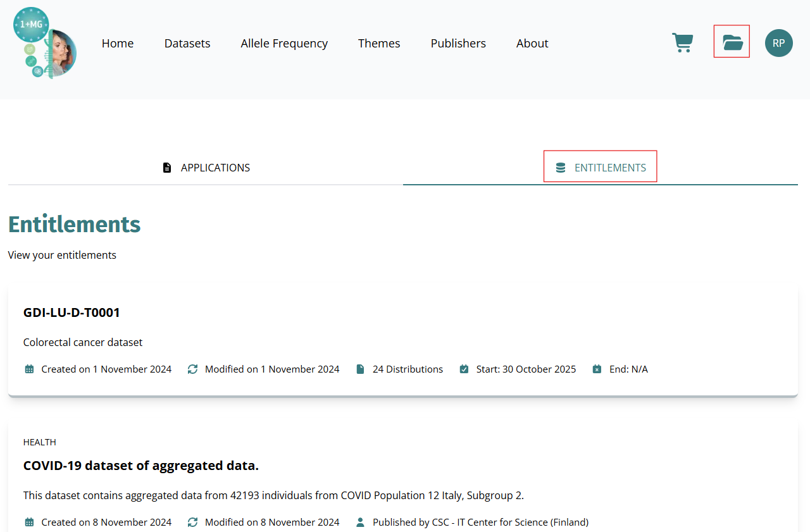The image size is (810, 532).
Task: Click calendar-x icon beside End: N/A
Action: [x=597, y=369]
